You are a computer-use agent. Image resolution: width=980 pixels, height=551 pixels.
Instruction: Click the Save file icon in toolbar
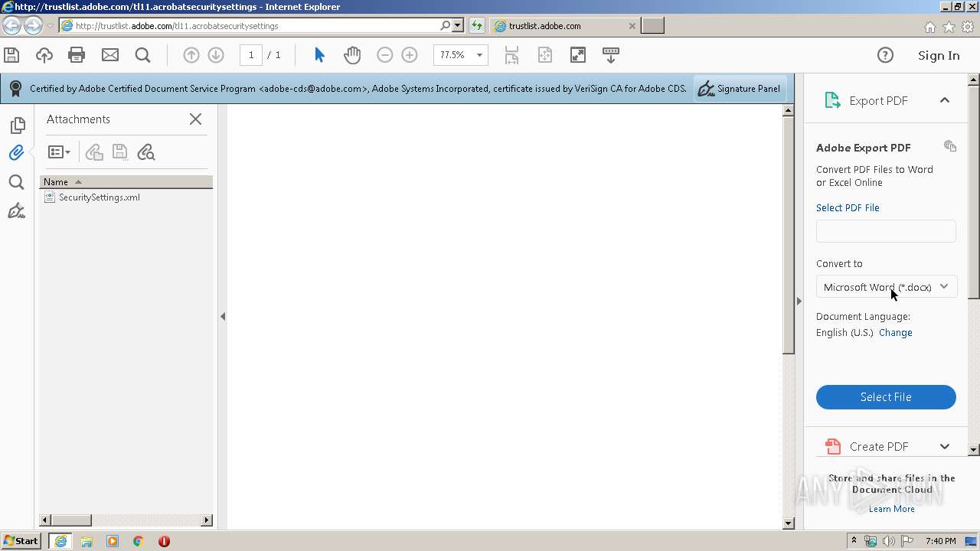pyautogui.click(x=11, y=55)
